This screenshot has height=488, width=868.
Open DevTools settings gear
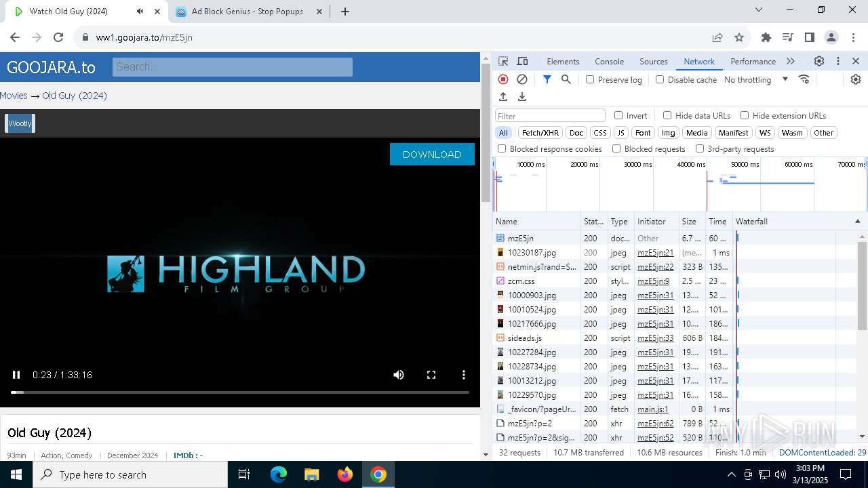point(819,61)
